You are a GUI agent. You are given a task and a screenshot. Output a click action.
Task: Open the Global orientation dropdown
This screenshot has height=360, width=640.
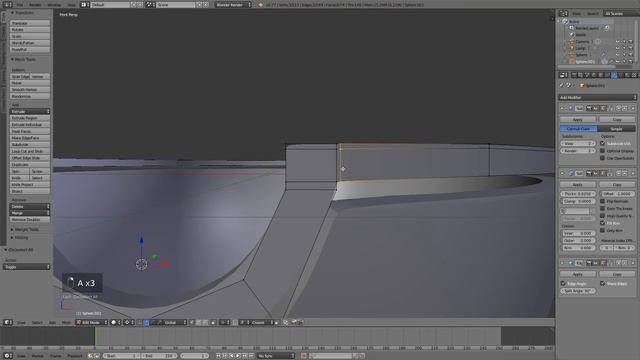[175, 322]
